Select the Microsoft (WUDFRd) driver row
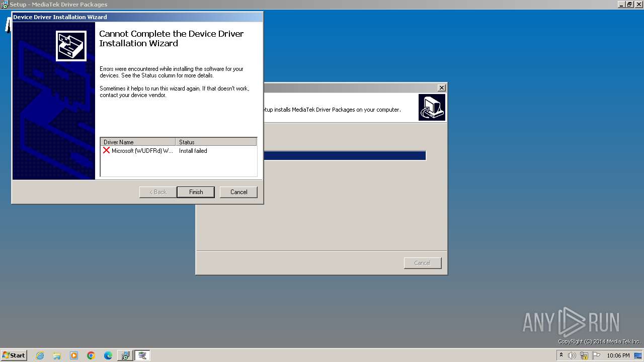The height and width of the screenshot is (362, 644). tap(179, 150)
